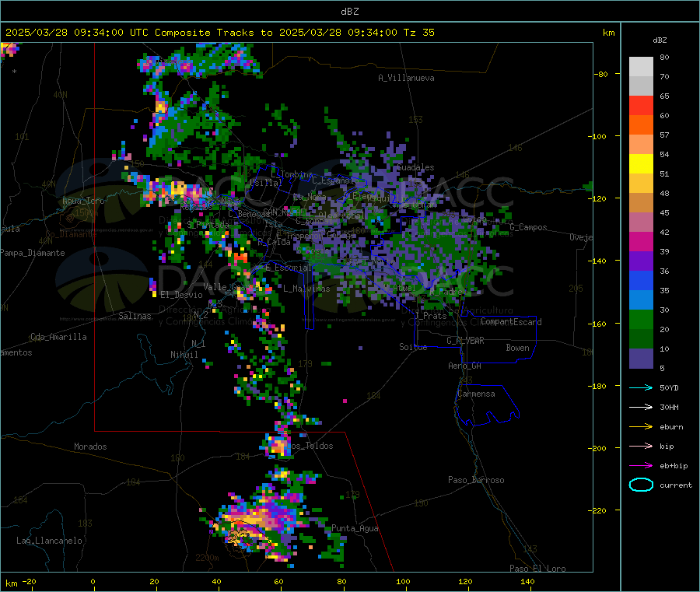This screenshot has width=700, height=592.
Task: Click the '140' km tick on bottom axis
Action: click(x=527, y=581)
